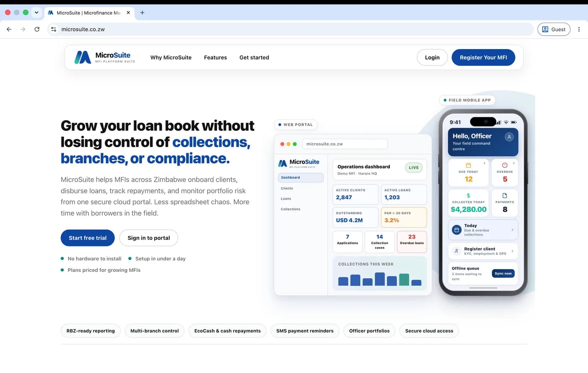Click the Today calendar circle icon

click(x=457, y=230)
